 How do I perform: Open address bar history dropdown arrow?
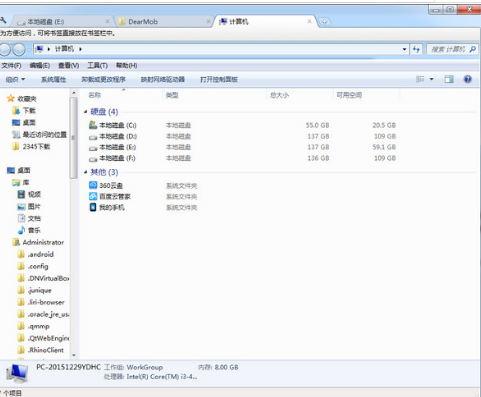click(404, 49)
